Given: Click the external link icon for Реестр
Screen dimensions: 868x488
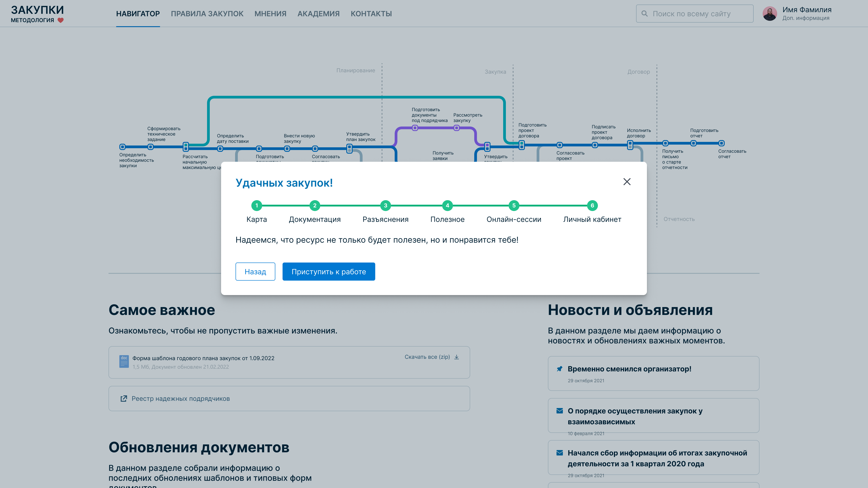Looking at the screenshot, I should [124, 398].
